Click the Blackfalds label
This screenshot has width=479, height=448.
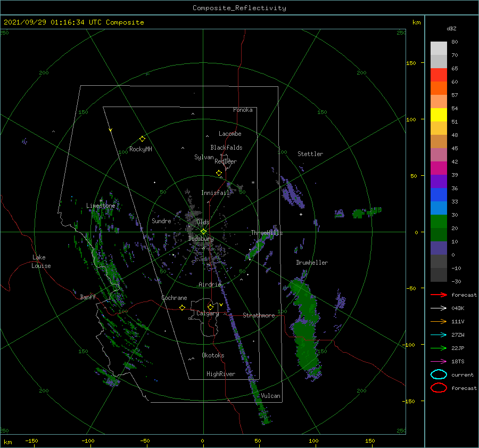[x=226, y=148]
